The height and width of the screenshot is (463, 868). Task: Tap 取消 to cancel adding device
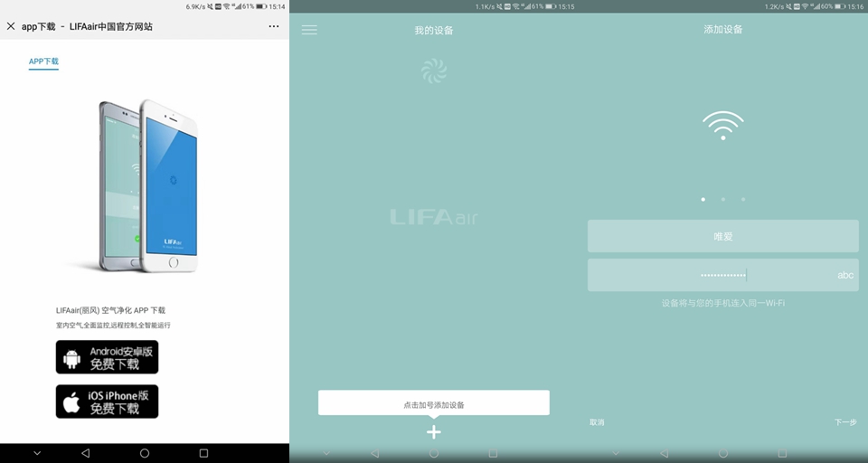597,422
